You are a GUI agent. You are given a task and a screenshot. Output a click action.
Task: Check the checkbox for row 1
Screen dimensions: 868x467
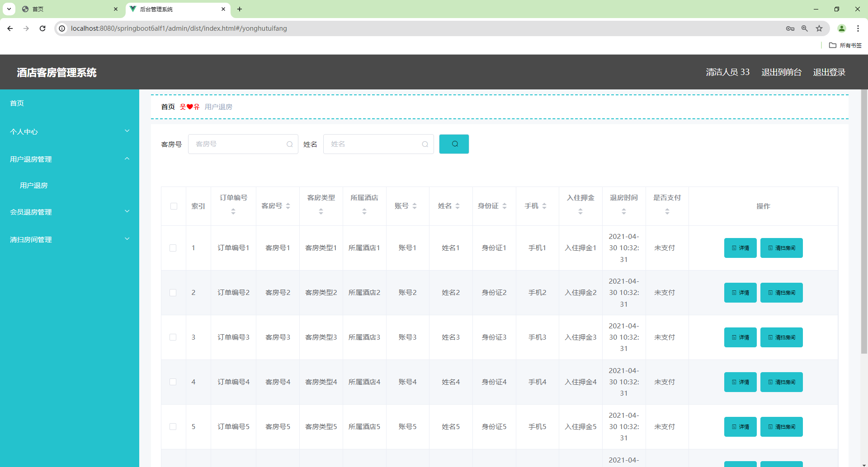(x=173, y=248)
